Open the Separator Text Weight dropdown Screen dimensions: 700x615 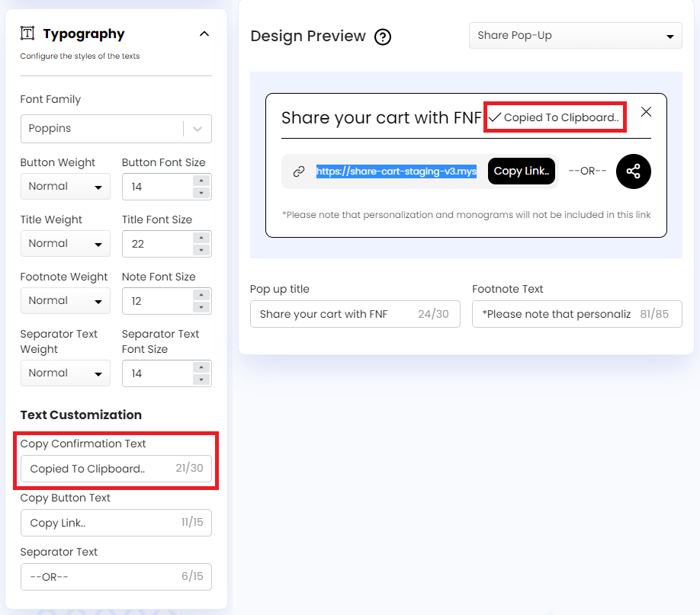click(65, 373)
